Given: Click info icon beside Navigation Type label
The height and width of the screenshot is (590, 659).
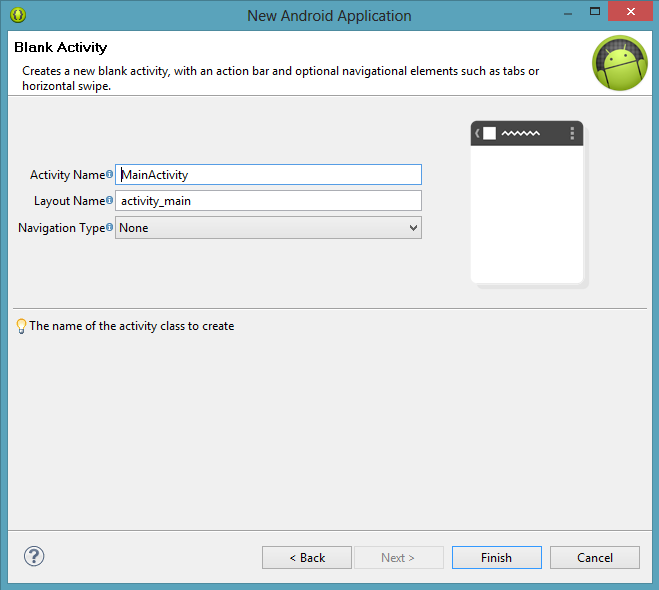Looking at the screenshot, I should 109,227.
